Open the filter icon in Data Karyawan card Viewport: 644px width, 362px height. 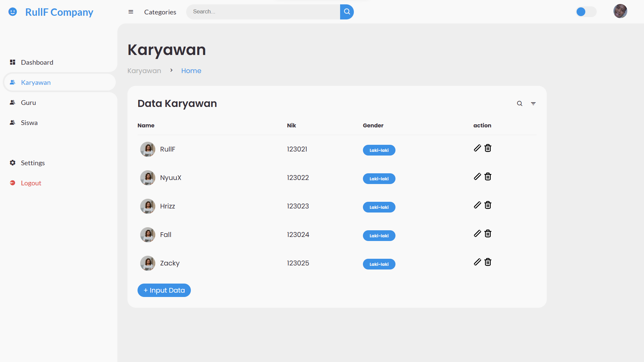click(533, 104)
